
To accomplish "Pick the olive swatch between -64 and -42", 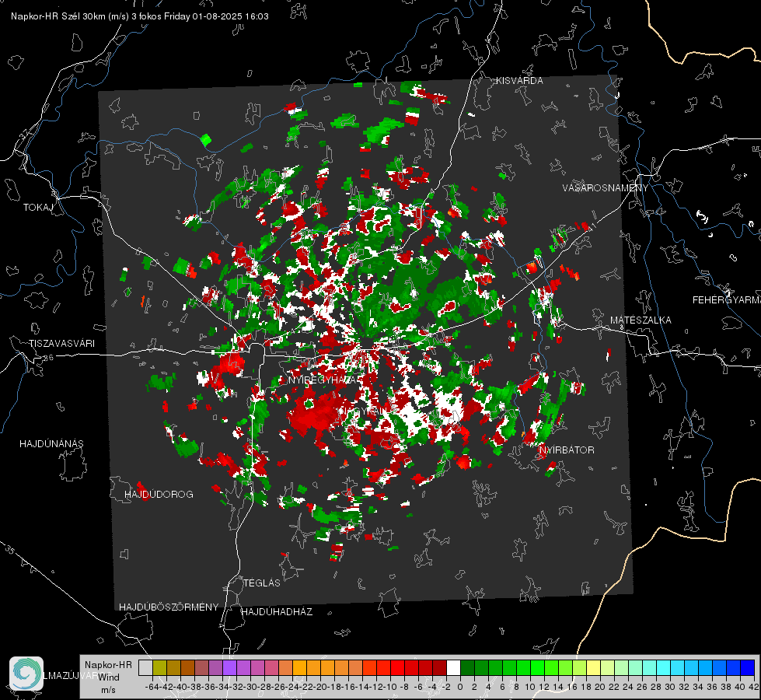I will 159,667.
